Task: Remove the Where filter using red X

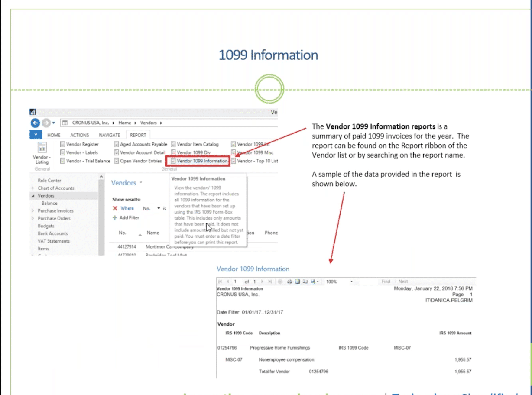Action: tap(115, 208)
